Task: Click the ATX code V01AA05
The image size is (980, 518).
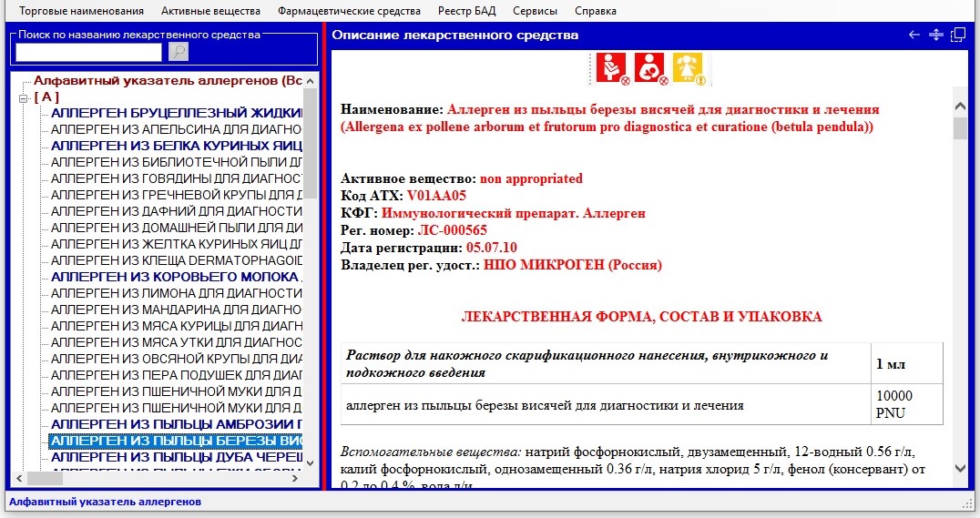Action: (x=436, y=196)
